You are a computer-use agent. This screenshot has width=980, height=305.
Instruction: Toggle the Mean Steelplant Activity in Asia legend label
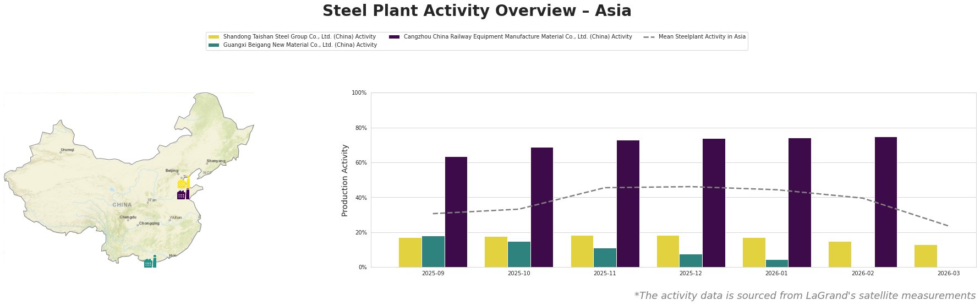click(702, 37)
